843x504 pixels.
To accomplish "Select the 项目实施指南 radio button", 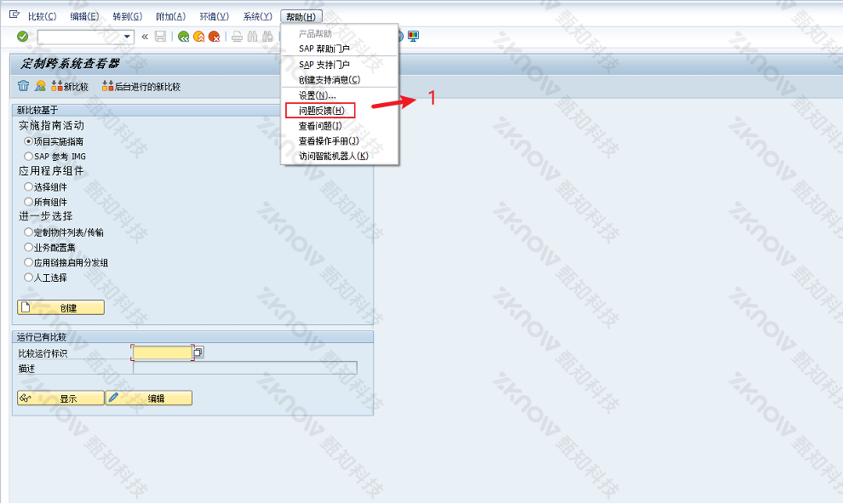I will [28, 141].
